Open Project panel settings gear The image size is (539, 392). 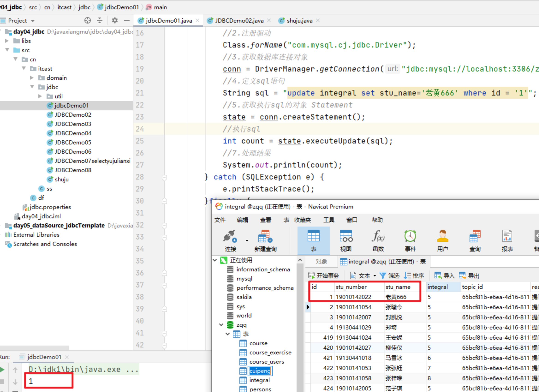pyautogui.click(x=115, y=21)
